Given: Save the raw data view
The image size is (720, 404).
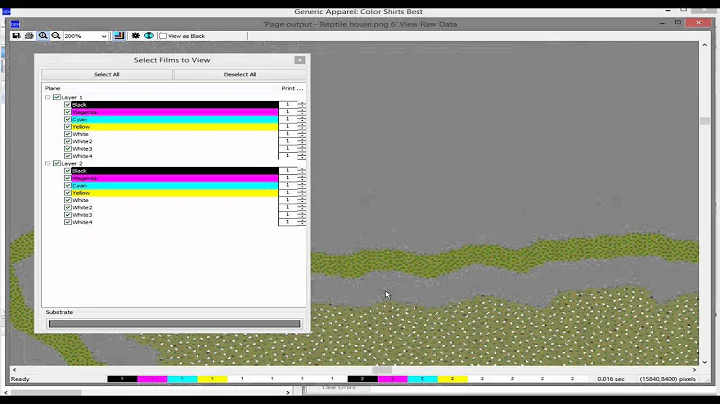Looking at the screenshot, I should (x=17, y=36).
